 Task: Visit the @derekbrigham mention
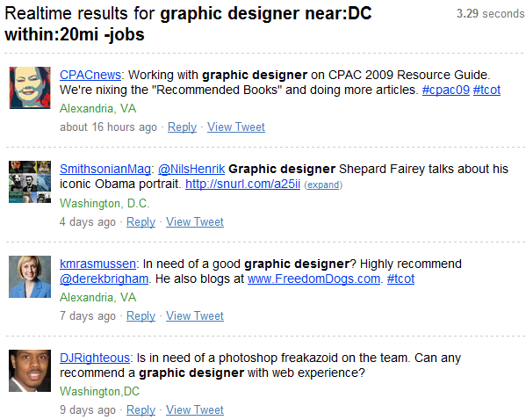click(x=104, y=279)
